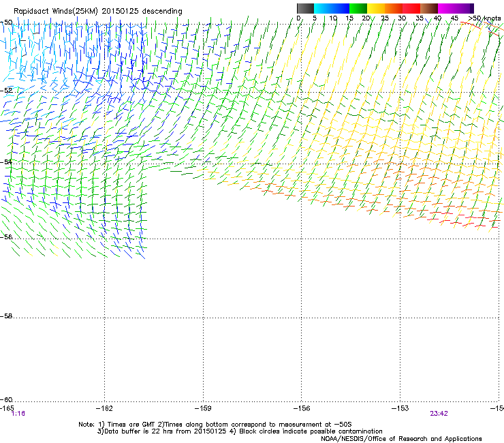
Task: Click the '1:16' purple time stamp
Action: [x=18, y=414]
